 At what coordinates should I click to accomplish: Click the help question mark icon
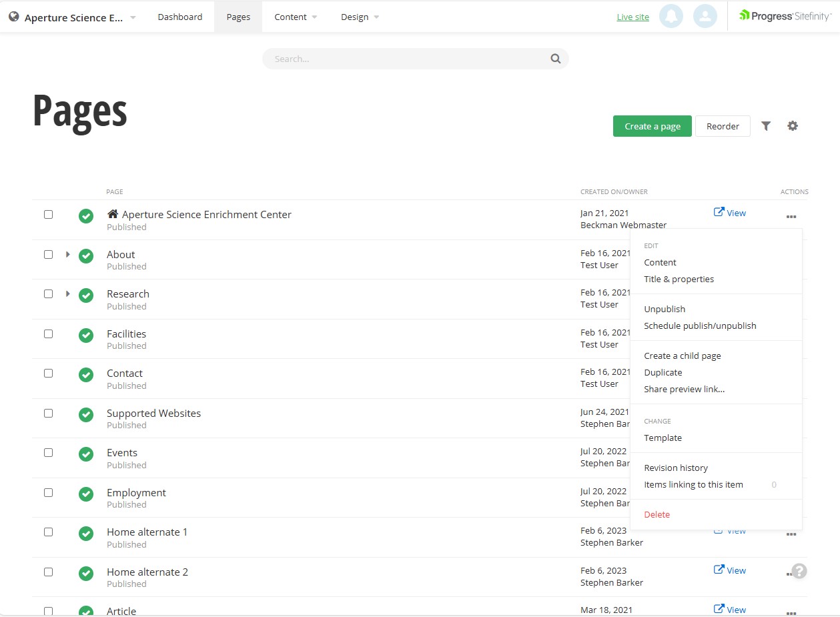tap(799, 570)
